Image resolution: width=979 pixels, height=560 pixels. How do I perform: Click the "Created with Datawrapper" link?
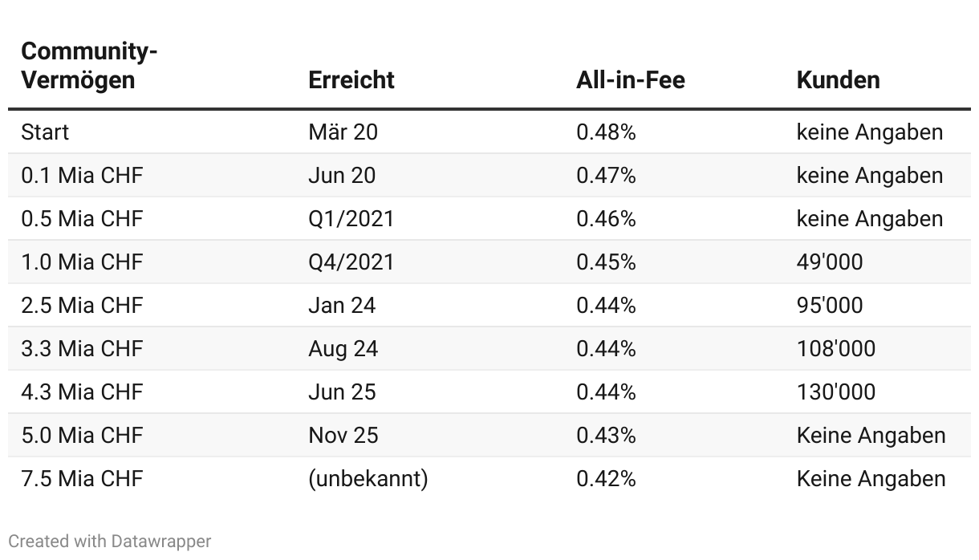[x=110, y=542]
